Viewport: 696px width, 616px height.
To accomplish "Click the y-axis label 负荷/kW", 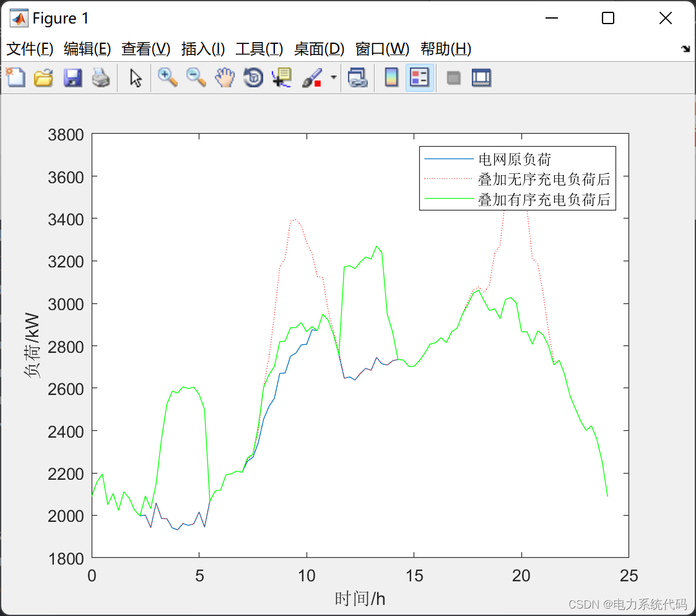I will click(x=32, y=345).
